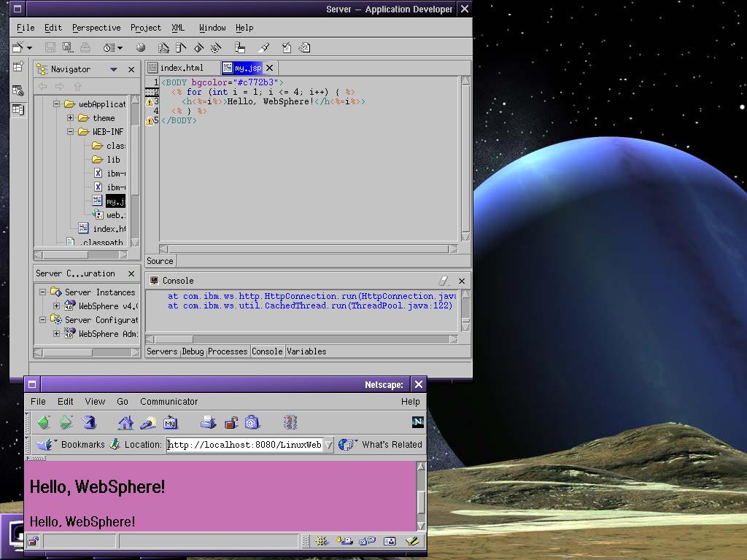Click the eraser clear-console icon in Console header

[444, 281]
